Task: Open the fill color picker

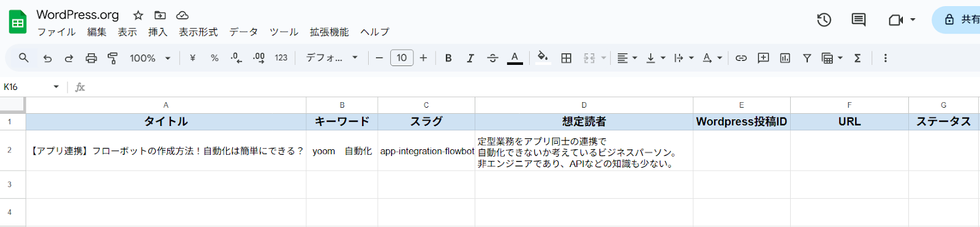Action: (543, 58)
